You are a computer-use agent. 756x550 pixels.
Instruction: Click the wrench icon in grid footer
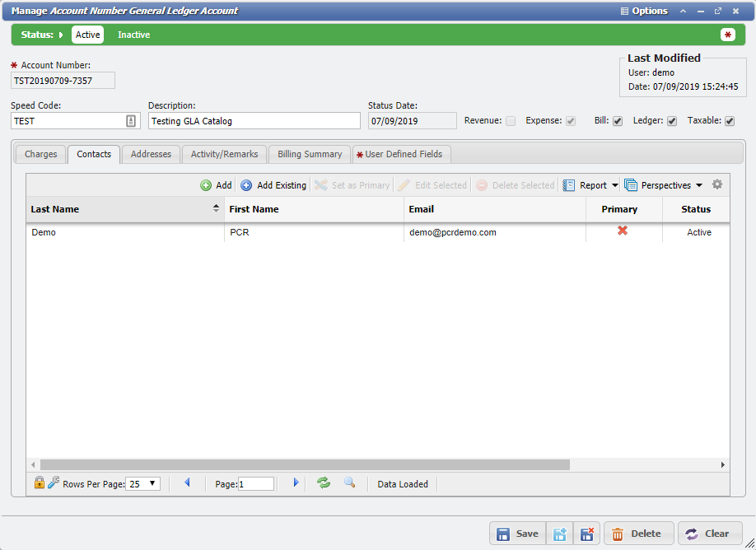click(54, 483)
